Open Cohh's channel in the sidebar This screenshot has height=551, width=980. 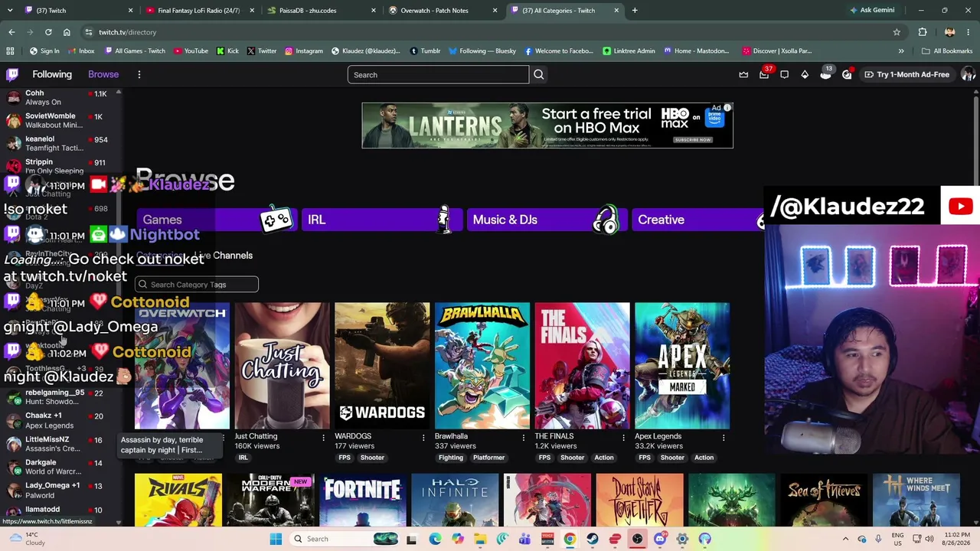[x=61, y=97]
